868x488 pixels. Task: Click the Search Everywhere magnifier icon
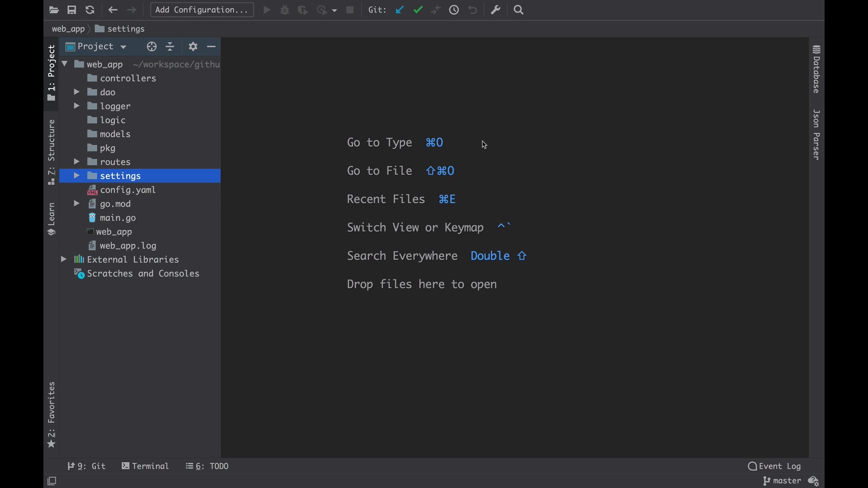point(519,10)
